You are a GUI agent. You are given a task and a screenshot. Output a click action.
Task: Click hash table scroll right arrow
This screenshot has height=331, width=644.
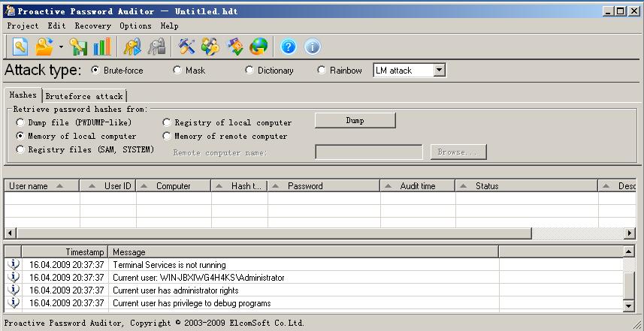tap(630, 233)
